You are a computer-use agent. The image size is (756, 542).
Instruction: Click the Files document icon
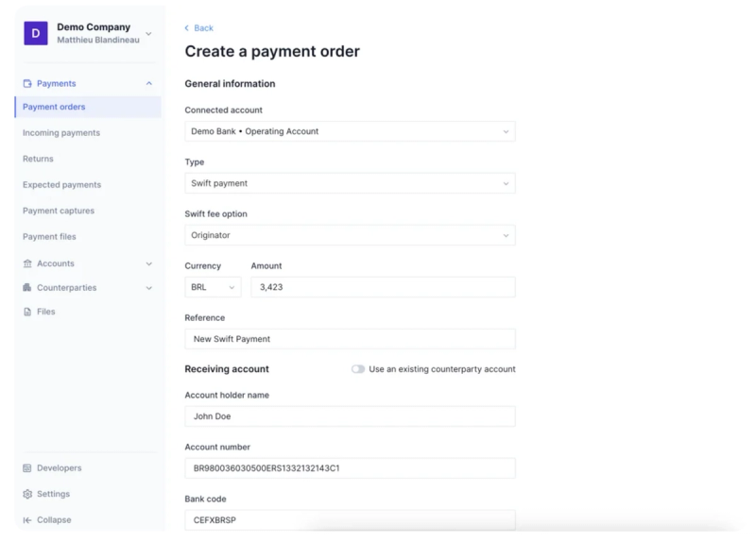(27, 312)
